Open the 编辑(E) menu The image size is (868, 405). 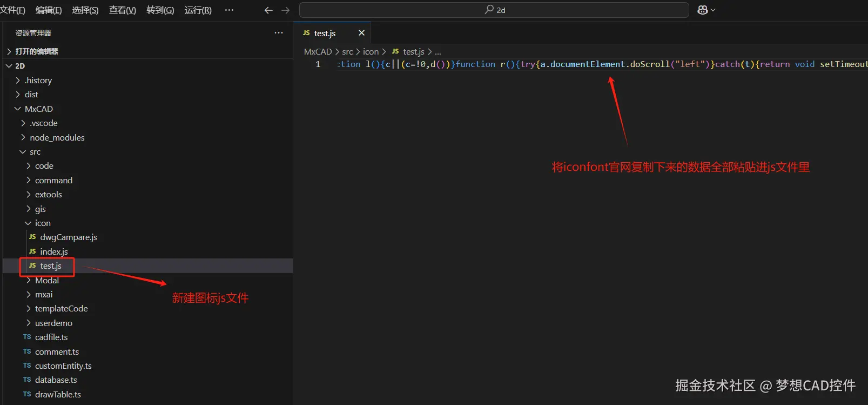pos(49,10)
